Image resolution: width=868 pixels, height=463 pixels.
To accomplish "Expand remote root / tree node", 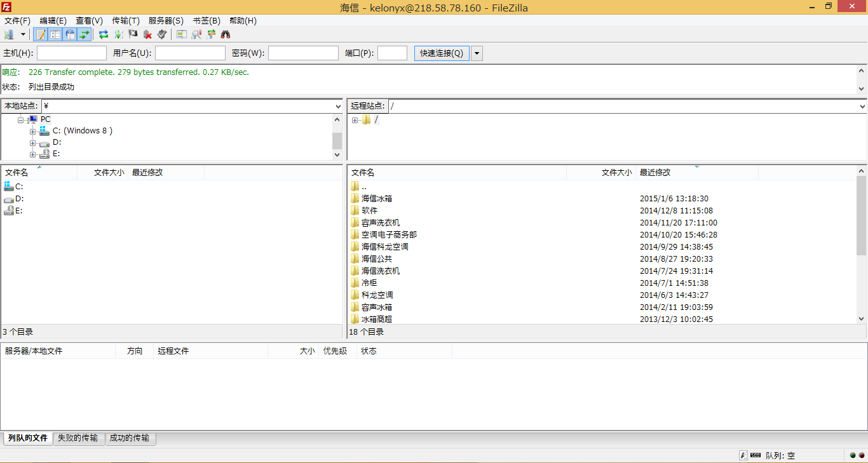I will pos(355,120).
